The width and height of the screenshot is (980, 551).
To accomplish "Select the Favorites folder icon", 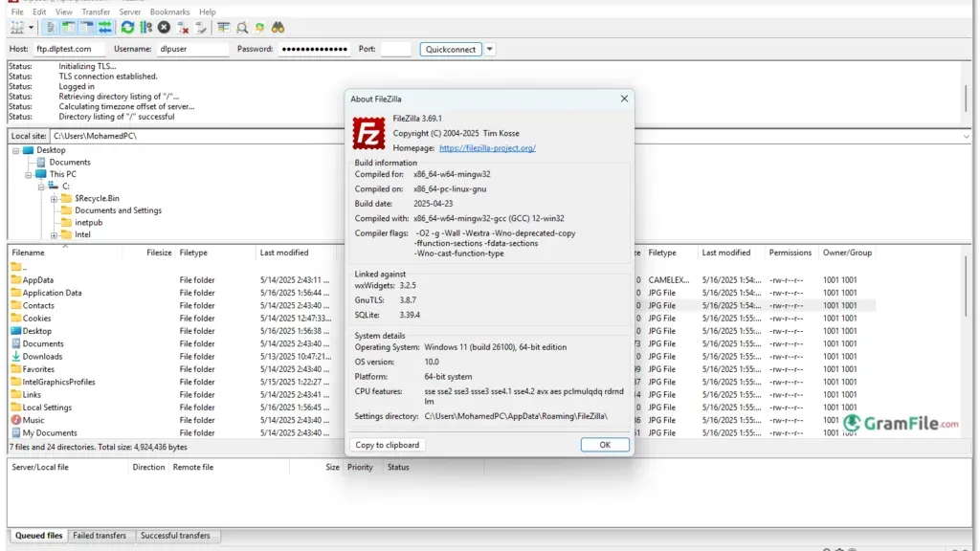I will pyautogui.click(x=16, y=369).
